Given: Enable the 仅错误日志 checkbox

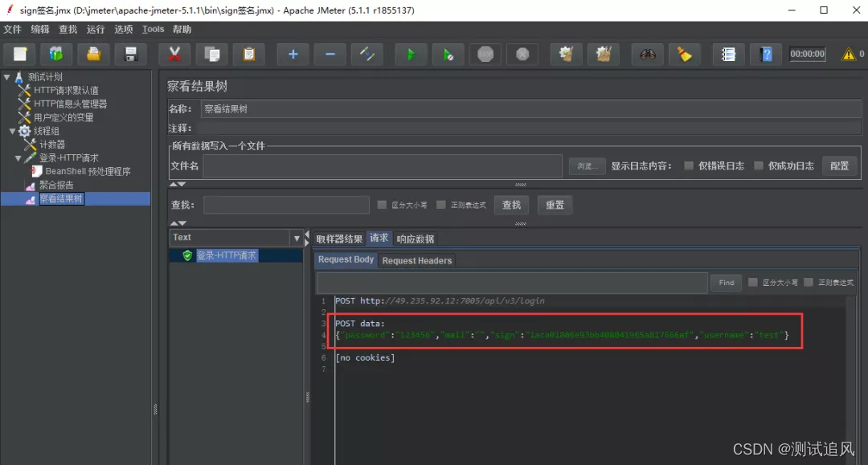Looking at the screenshot, I should [x=689, y=165].
